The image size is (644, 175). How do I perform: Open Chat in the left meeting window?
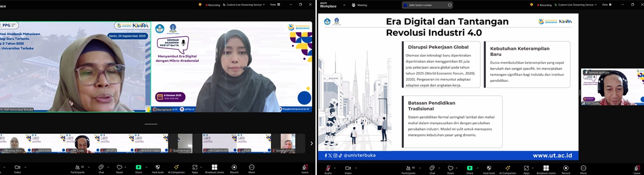click(x=101, y=168)
